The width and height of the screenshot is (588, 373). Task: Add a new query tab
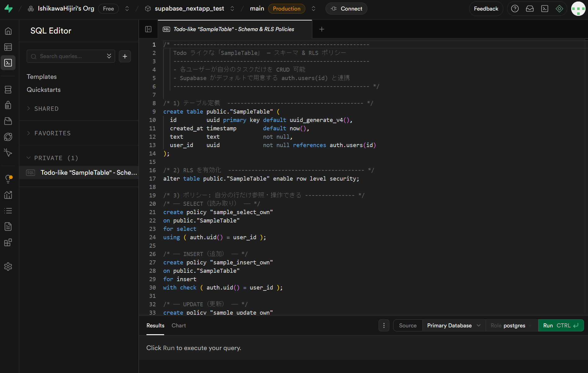pyautogui.click(x=322, y=29)
